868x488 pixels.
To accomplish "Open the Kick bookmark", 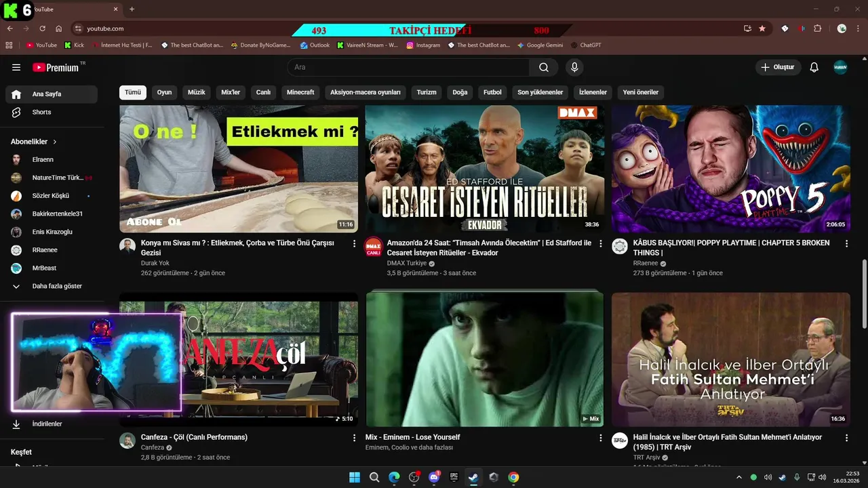I will (75, 45).
